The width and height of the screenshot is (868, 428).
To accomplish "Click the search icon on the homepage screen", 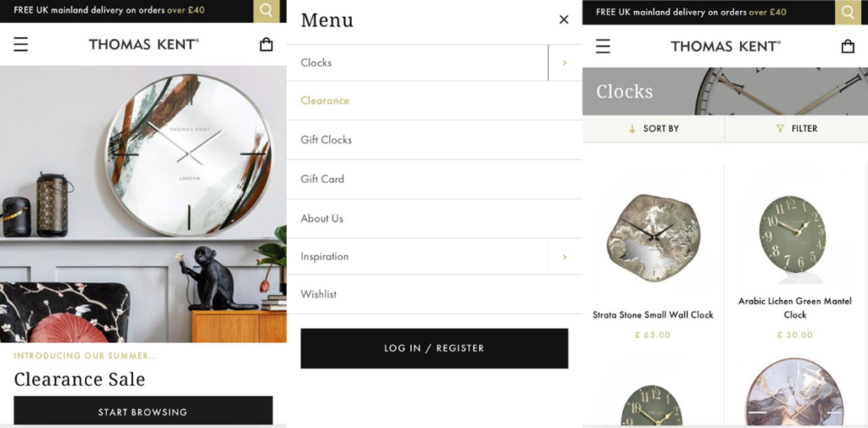I will click(266, 11).
